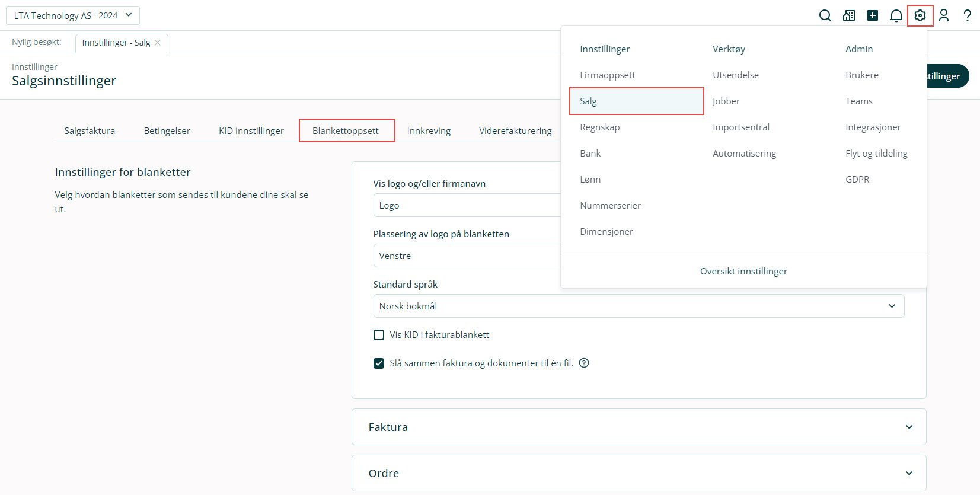This screenshot has height=495, width=980.
Task: Click the plus create-new icon
Action: pos(873,15)
